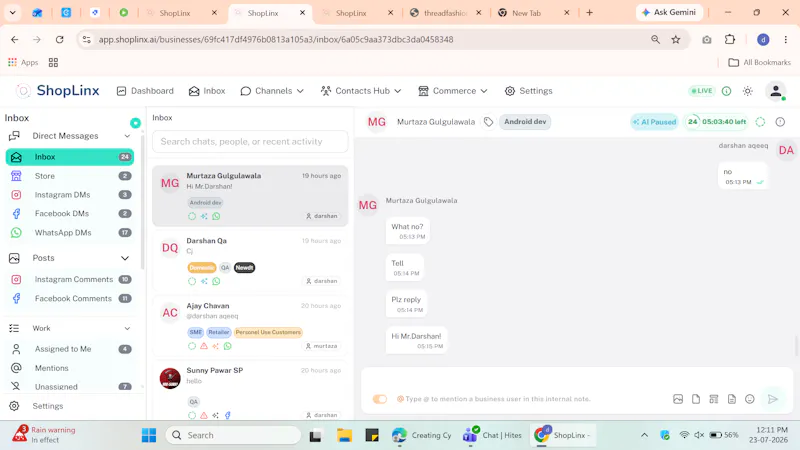The image size is (800, 450).
Task: Open the browser tab search dropdown arrow
Action: pyautogui.click(x=12, y=13)
